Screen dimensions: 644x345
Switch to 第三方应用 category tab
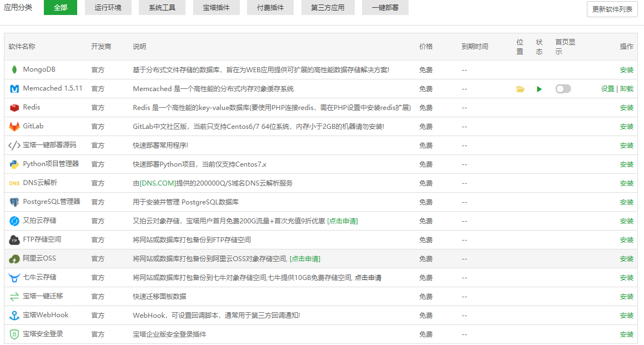328,7
